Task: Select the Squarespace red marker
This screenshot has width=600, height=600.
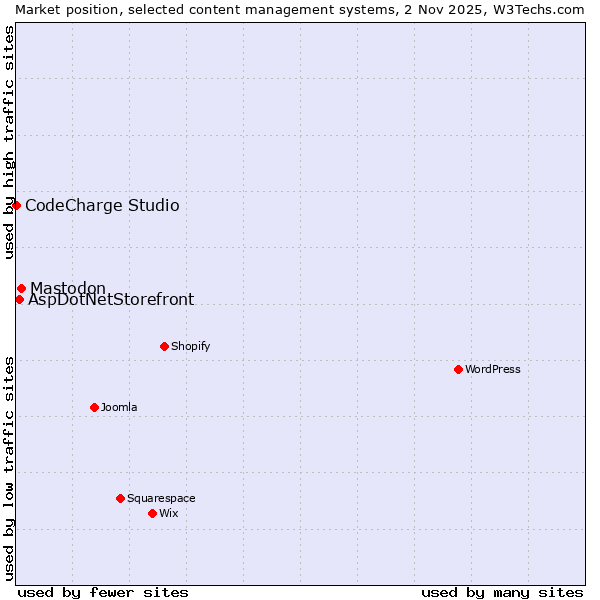Action: pos(121,498)
